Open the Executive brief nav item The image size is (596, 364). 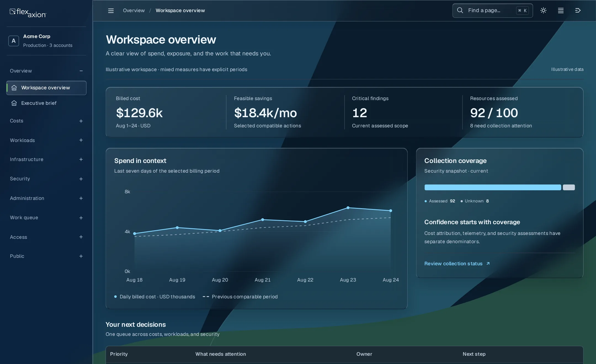pyautogui.click(x=46, y=103)
